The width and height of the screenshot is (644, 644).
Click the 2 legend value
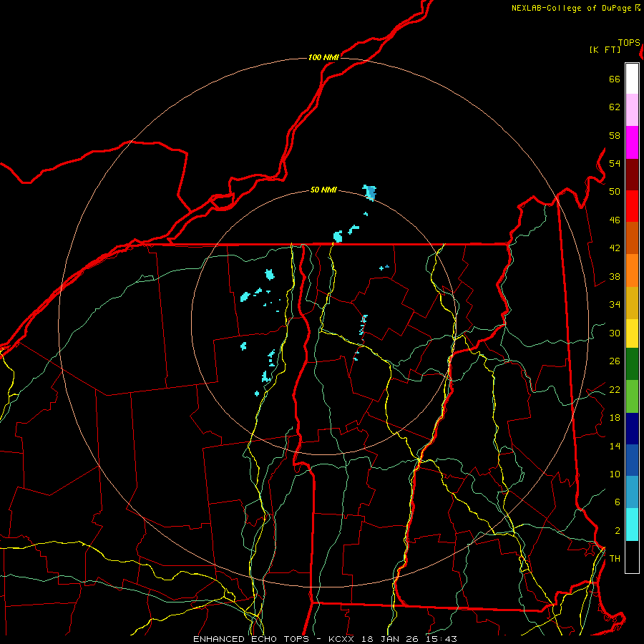(618, 531)
